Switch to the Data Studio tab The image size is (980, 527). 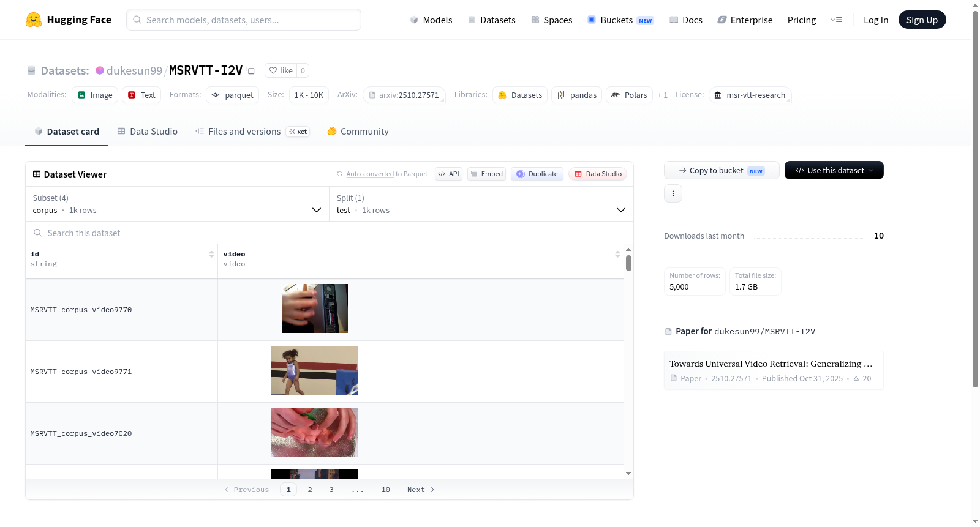148,132
